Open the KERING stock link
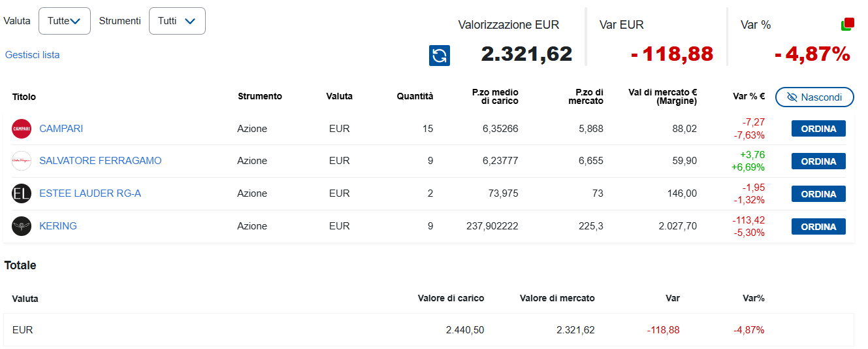This screenshot has height=349, width=868. click(58, 226)
